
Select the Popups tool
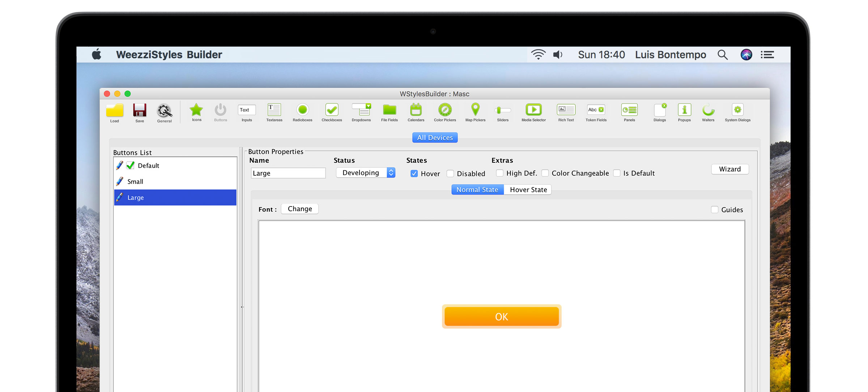click(x=684, y=112)
